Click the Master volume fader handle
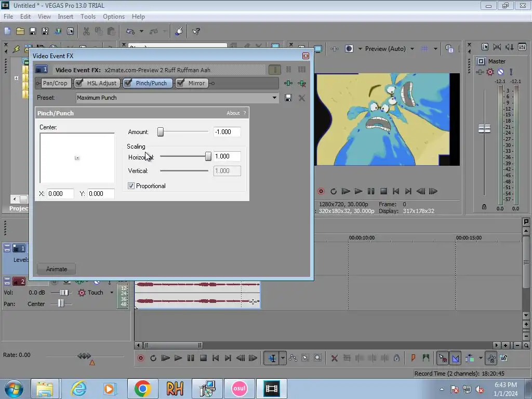 [484, 129]
